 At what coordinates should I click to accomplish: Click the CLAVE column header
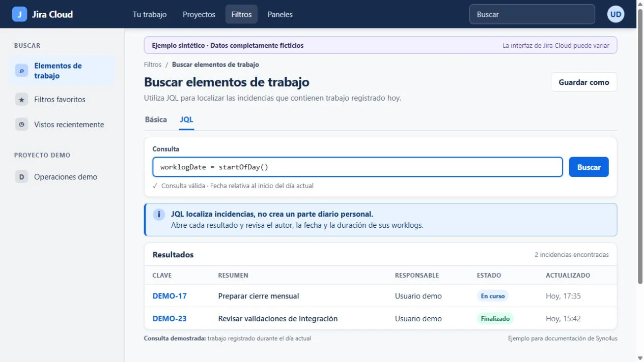click(x=162, y=275)
